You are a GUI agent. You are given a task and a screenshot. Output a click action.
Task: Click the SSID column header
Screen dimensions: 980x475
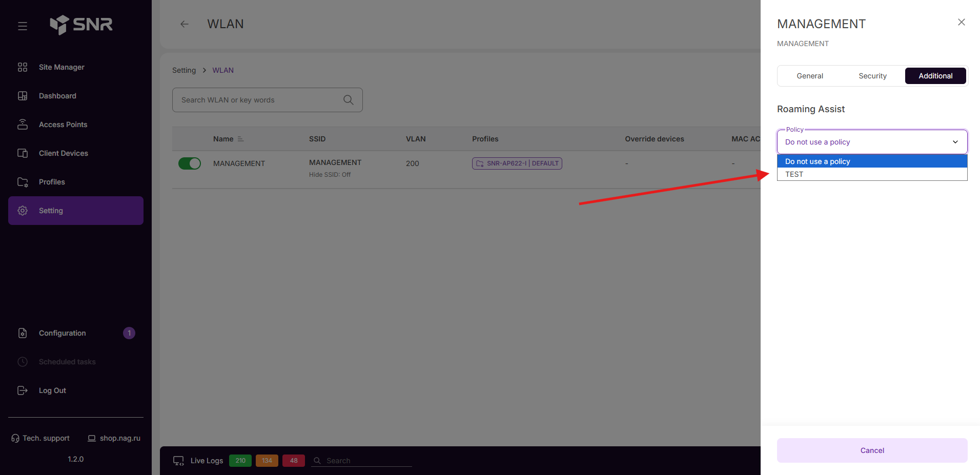click(317, 139)
